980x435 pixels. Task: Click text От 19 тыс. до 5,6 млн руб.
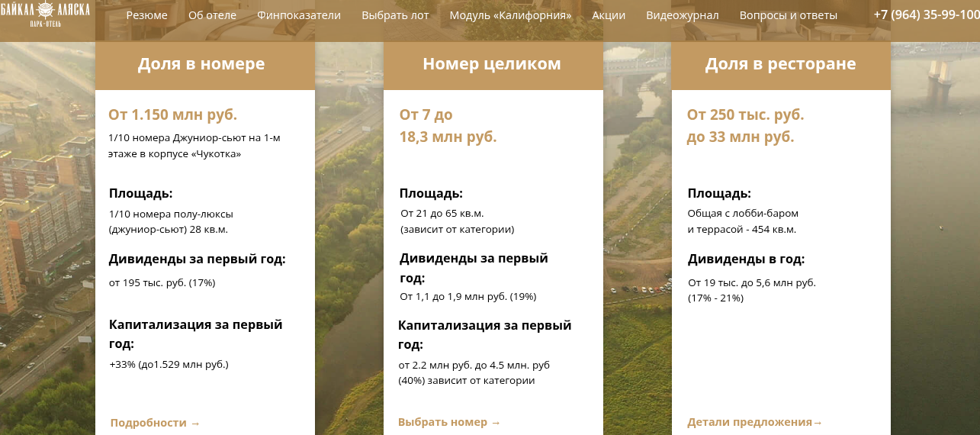coord(752,282)
